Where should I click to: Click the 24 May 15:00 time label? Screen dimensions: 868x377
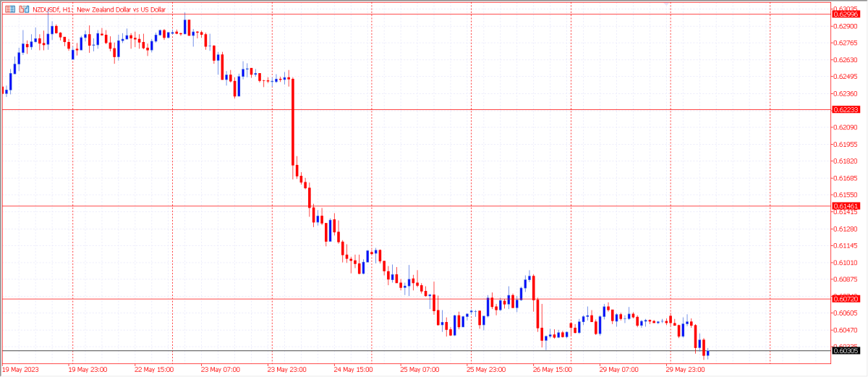coord(354,370)
